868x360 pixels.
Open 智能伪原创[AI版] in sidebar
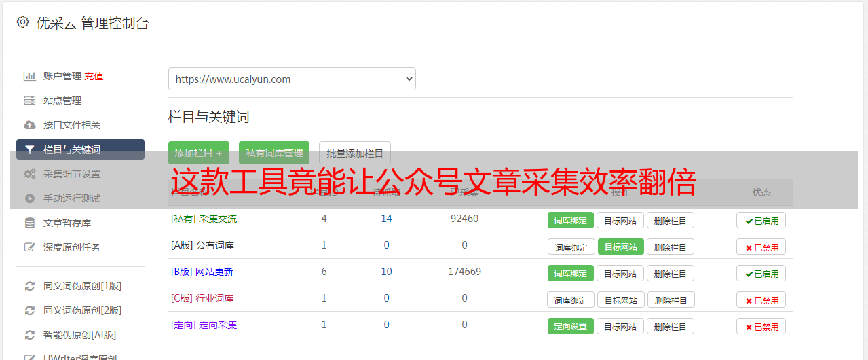(80, 335)
